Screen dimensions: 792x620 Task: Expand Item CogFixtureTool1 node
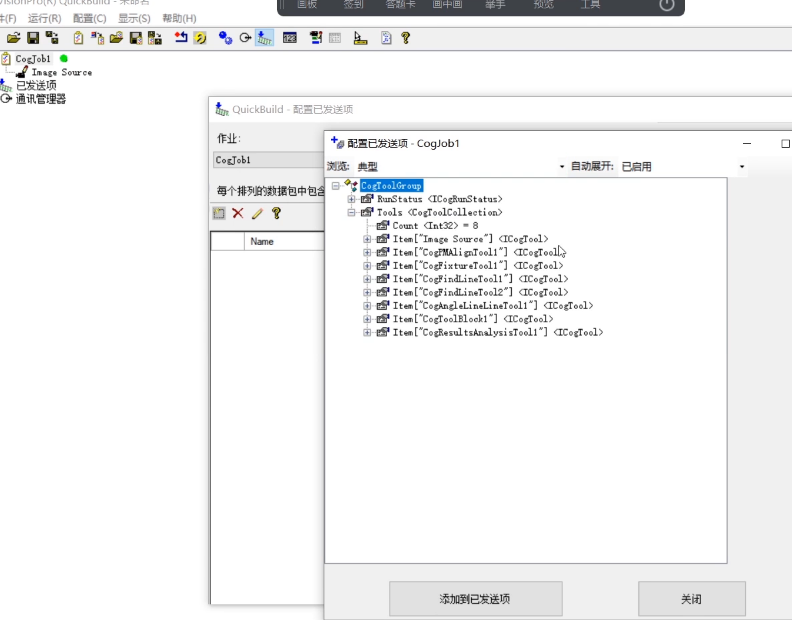(367, 266)
